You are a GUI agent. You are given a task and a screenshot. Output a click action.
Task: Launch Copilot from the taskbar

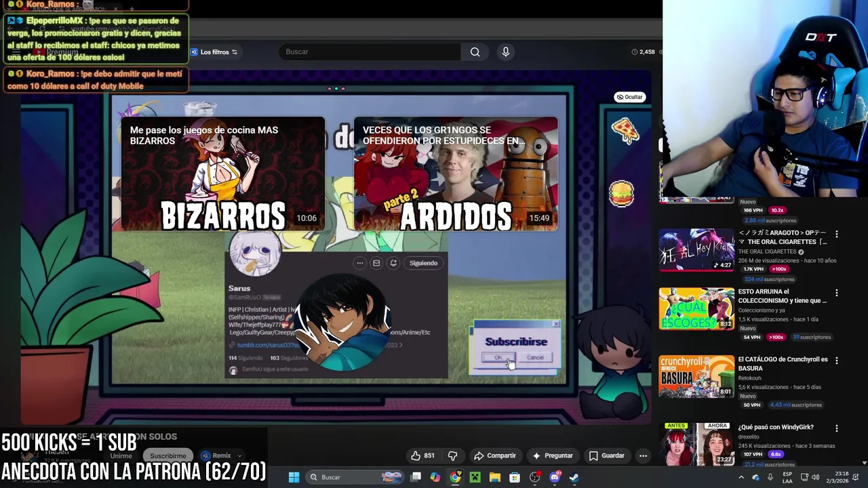[435, 477]
